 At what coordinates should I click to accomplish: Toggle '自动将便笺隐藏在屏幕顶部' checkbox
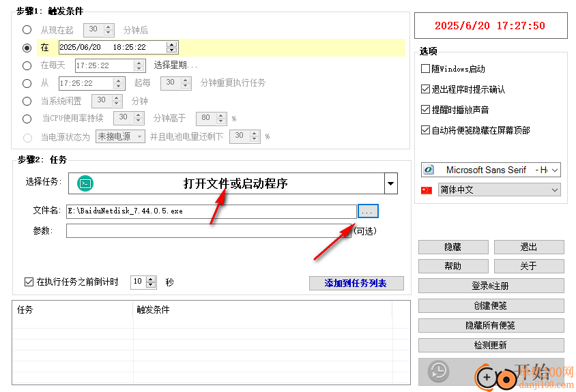point(425,130)
